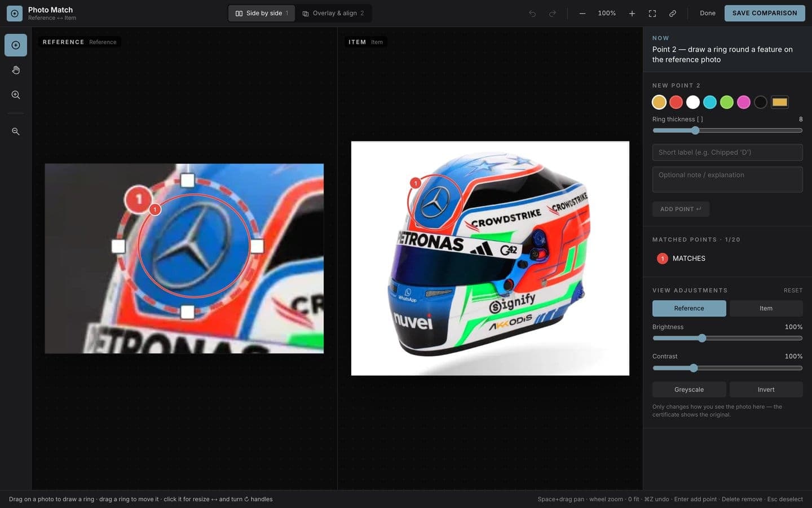Select matched point 1 MATCHES
The height and width of the screenshot is (508, 812).
pyautogui.click(x=727, y=259)
